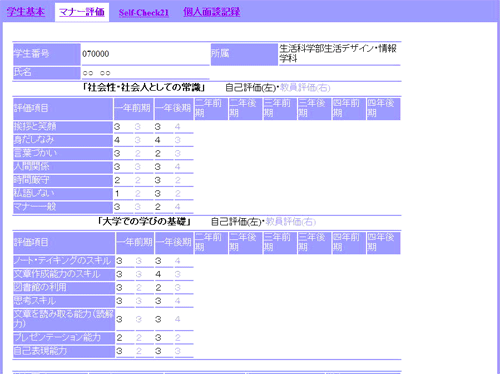
Task: Click the 一年前期 column header in first table
Action: (134, 109)
